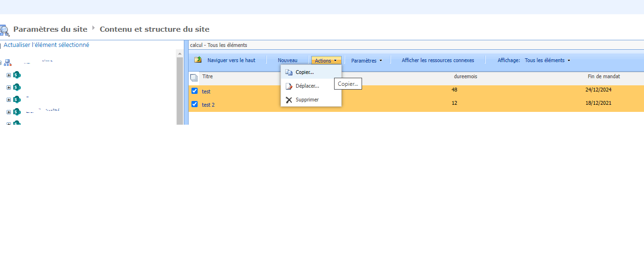The height and width of the screenshot is (256, 644).
Task: Click the calcul - Tous les éléments heading
Action: 218,45
